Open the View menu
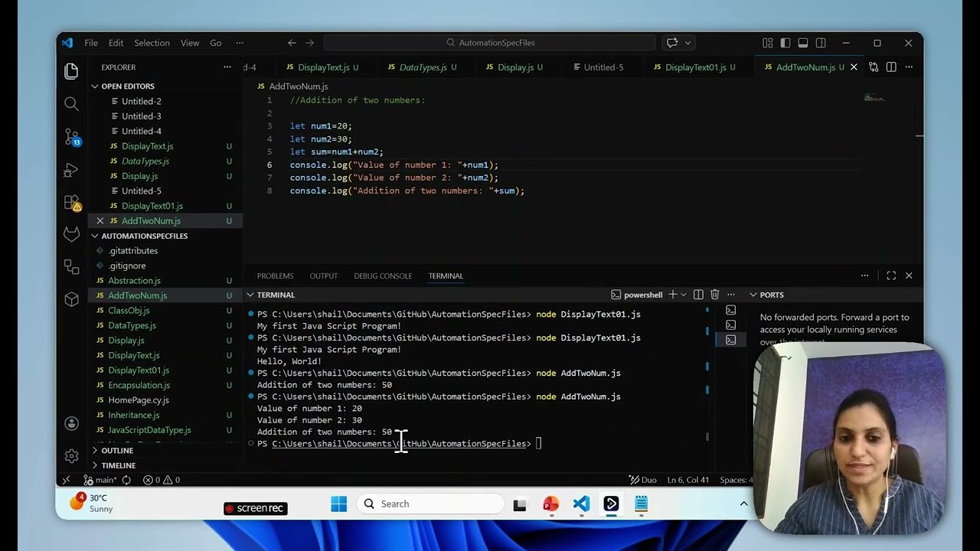The height and width of the screenshot is (551, 980). (x=190, y=43)
